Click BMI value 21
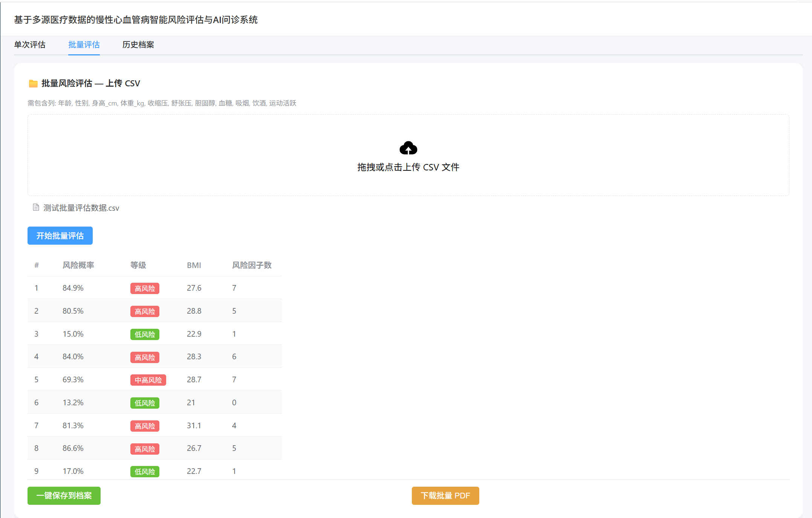The height and width of the screenshot is (518, 812). [x=191, y=403]
